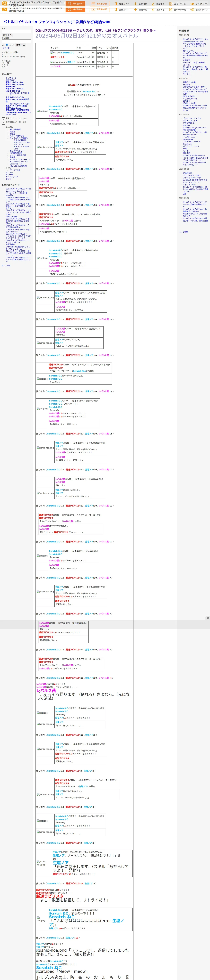Open 超てんちゃん in update history
Image resolution: width=210 pixels, height=980 pixels.
(x=188, y=51)
